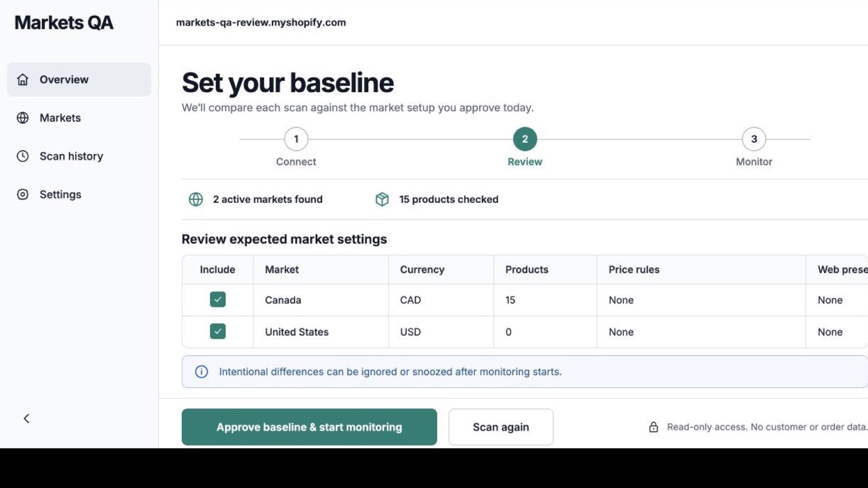The image size is (868, 488).
Task: Open the Scan history menu item
Action: coord(79,156)
